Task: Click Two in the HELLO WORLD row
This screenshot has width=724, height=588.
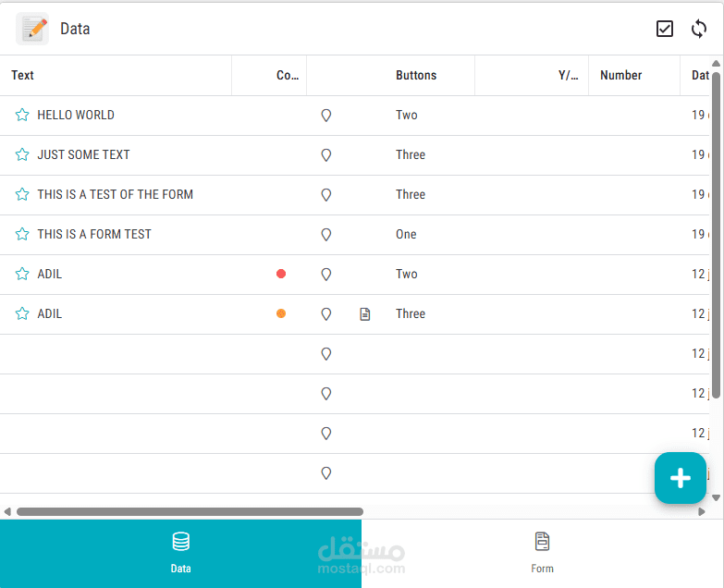Action: coord(406,115)
